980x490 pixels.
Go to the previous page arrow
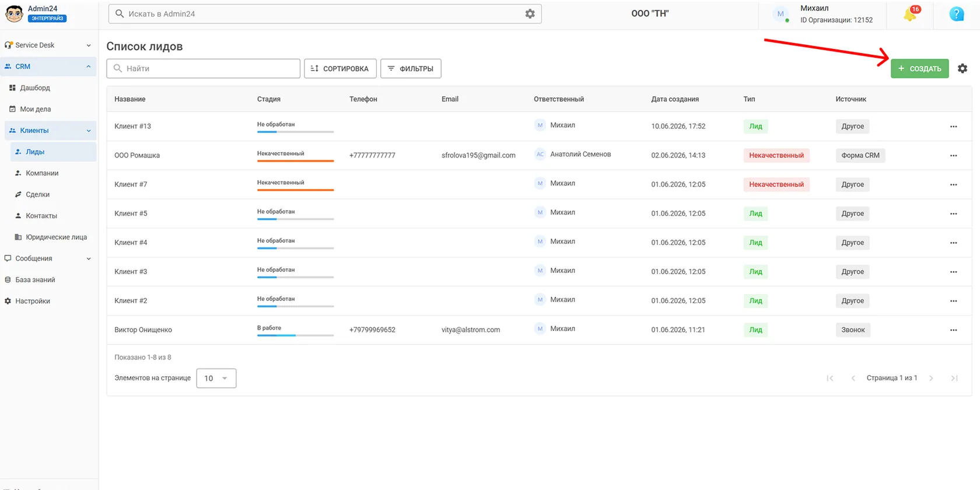point(853,378)
